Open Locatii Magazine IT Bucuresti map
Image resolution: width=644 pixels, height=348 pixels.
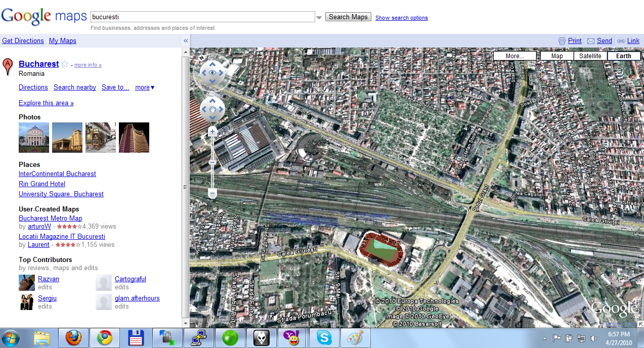click(62, 237)
